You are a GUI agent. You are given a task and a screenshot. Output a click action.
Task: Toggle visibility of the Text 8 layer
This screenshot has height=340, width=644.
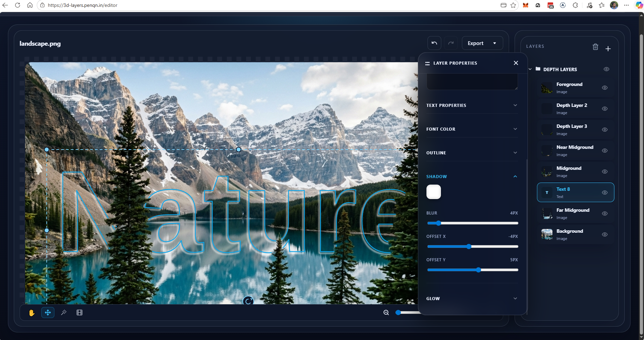click(x=605, y=193)
